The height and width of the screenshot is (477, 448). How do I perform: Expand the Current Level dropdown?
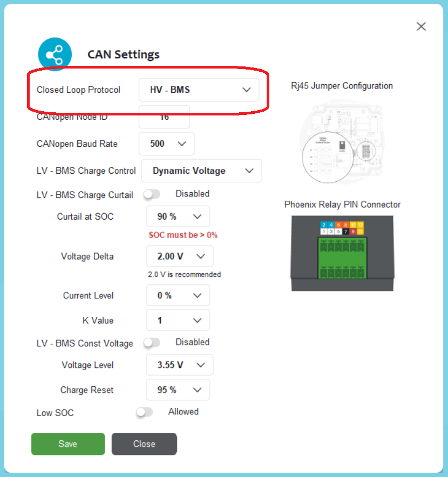[178, 296]
